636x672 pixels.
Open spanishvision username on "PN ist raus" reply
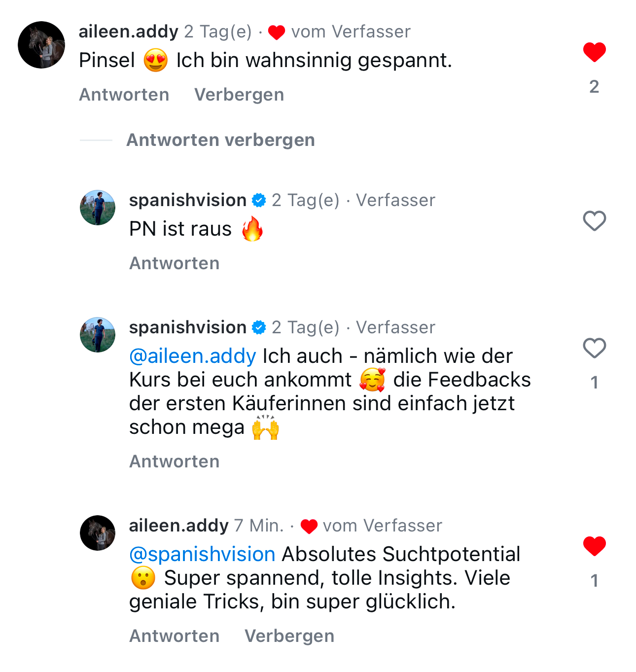188,200
